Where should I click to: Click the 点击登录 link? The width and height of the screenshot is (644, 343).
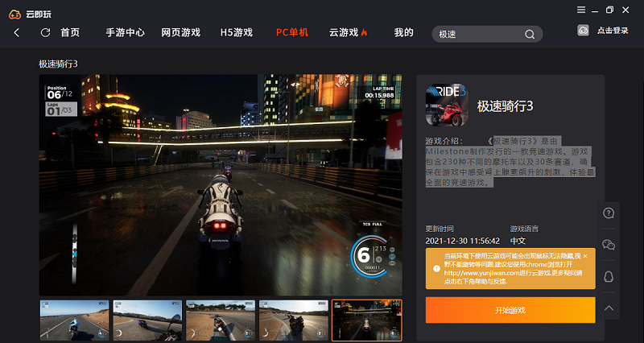pos(613,31)
